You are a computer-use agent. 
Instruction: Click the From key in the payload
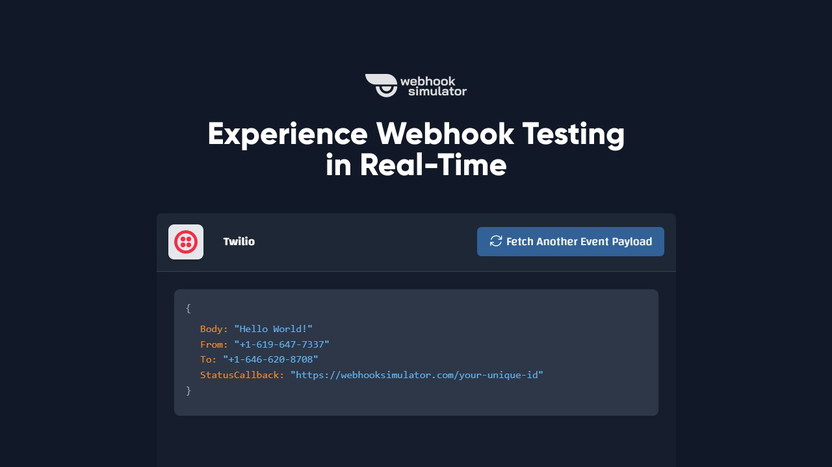(x=213, y=344)
